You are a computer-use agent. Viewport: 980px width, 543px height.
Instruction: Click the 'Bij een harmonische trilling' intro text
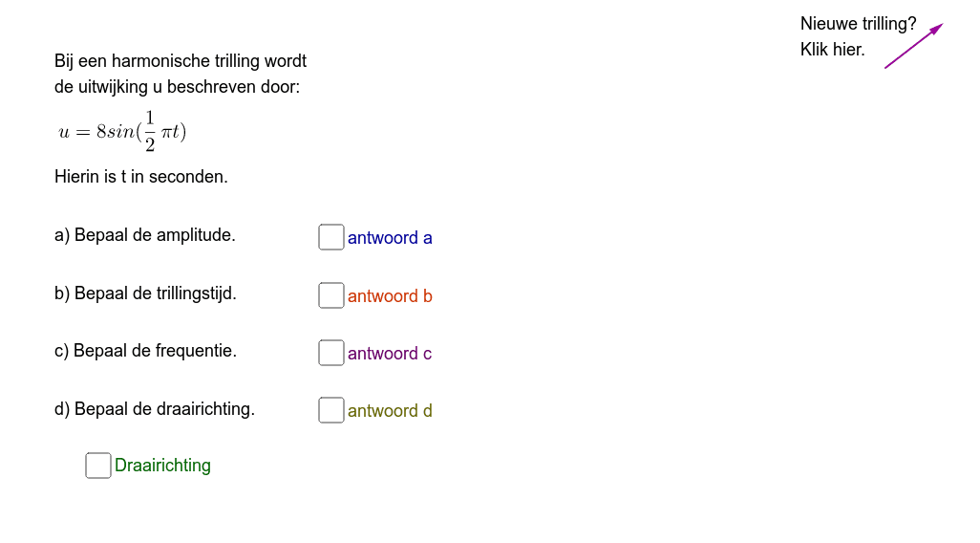(x=181, y=74)
